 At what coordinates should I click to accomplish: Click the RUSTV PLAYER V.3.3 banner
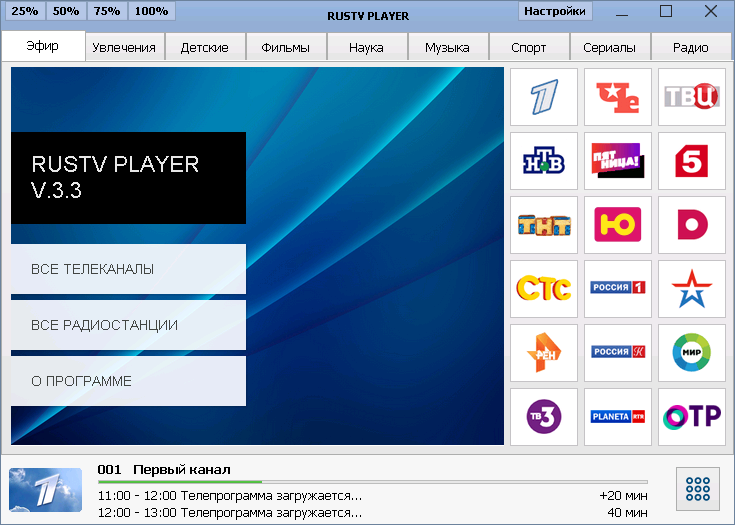128,178
